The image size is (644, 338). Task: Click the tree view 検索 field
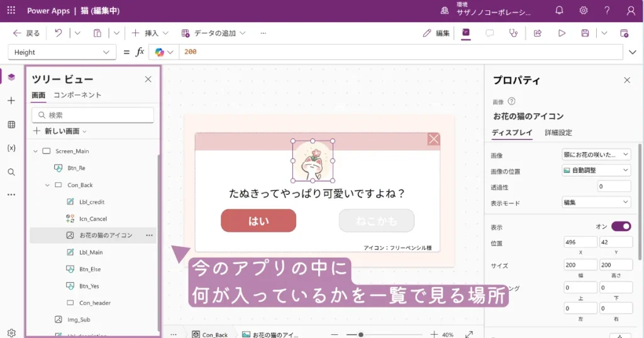[93, 115]
